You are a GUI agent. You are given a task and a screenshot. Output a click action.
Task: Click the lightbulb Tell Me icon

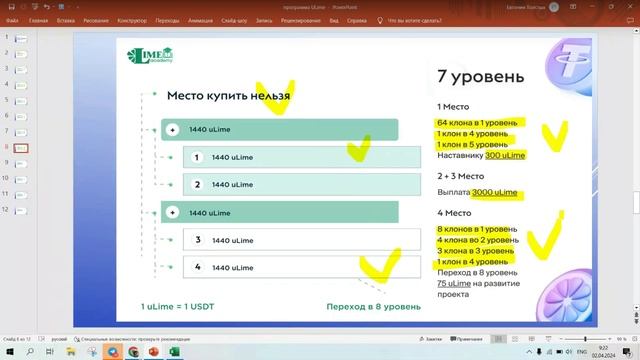[x=380, y=20]
